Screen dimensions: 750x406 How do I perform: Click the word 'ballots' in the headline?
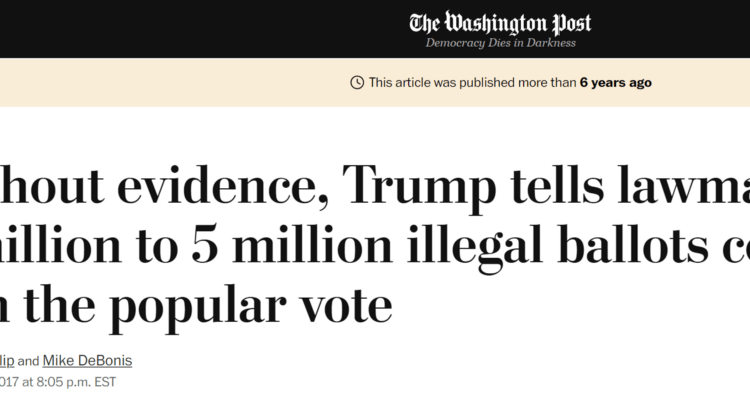pos(633,244)
